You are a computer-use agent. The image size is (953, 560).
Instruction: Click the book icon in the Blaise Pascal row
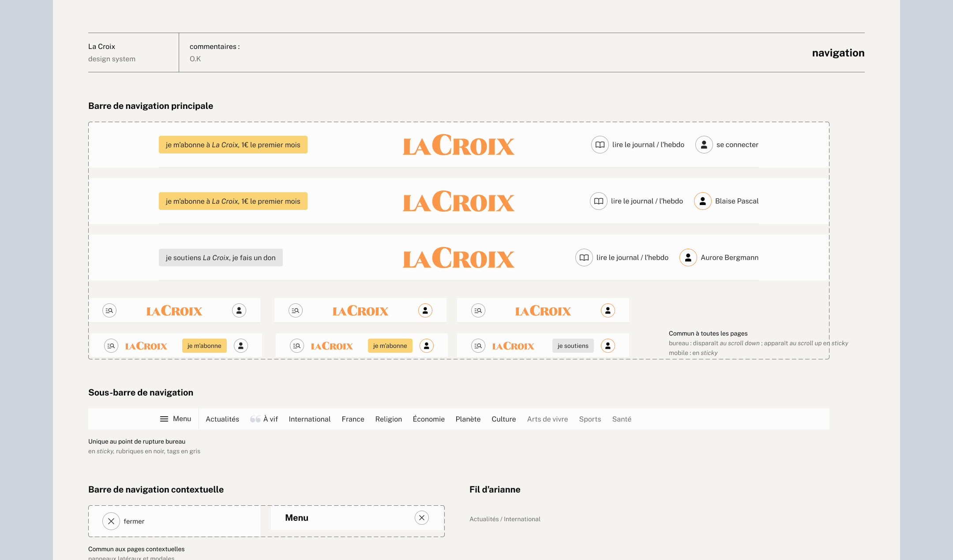pos(599,201)
